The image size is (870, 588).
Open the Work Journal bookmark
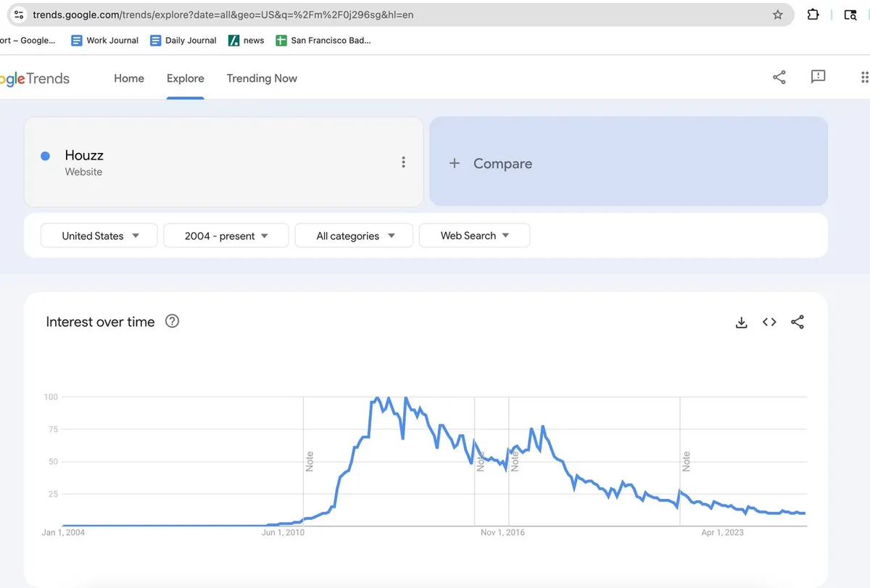click(105, 41)
